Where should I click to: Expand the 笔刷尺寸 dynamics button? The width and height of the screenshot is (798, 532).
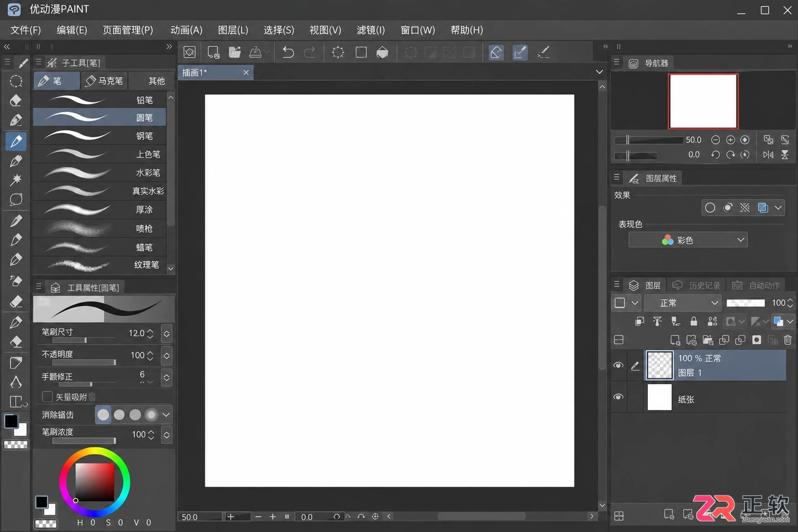pyautogui.click(x=166, y=334)
